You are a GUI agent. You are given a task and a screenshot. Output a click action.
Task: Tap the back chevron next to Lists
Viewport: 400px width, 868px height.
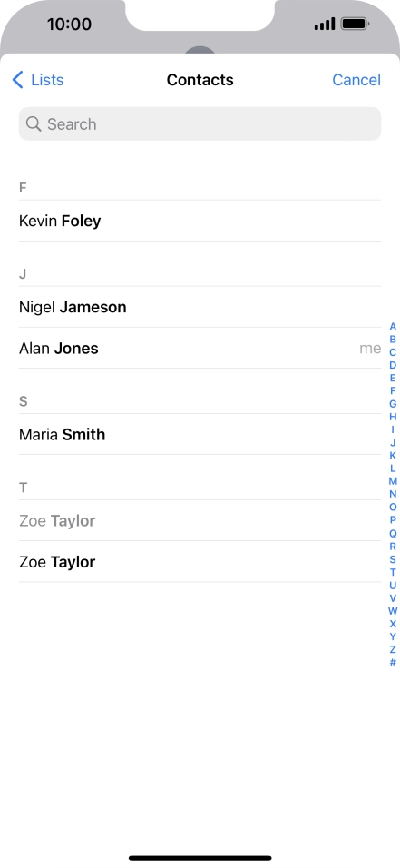[x=18, y=80]
